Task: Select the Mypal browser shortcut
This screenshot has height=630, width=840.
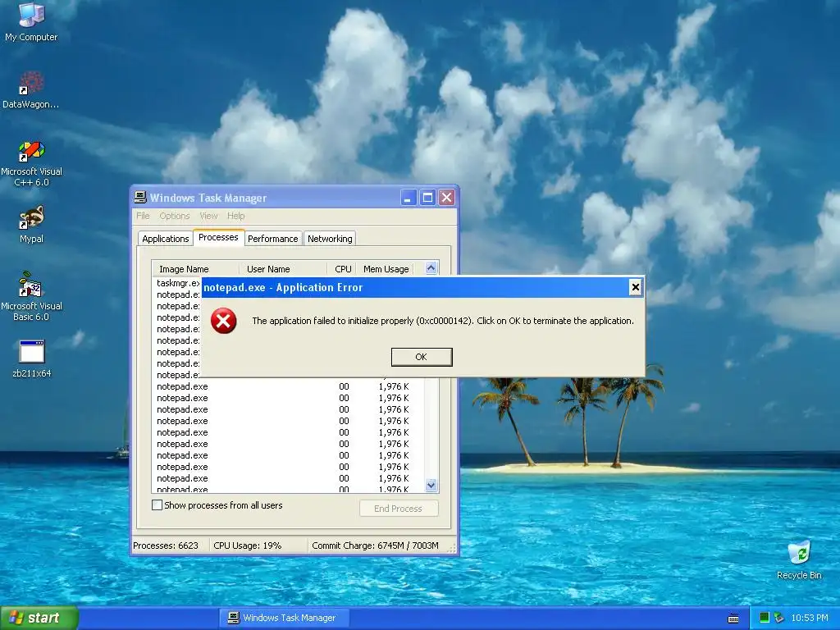Action: pos(32,225)
